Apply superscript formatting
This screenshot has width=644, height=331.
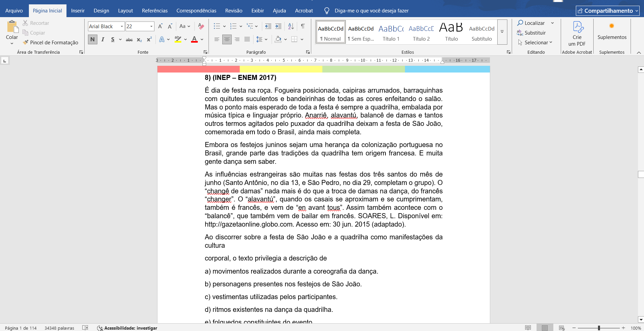(x=149, y=40)
